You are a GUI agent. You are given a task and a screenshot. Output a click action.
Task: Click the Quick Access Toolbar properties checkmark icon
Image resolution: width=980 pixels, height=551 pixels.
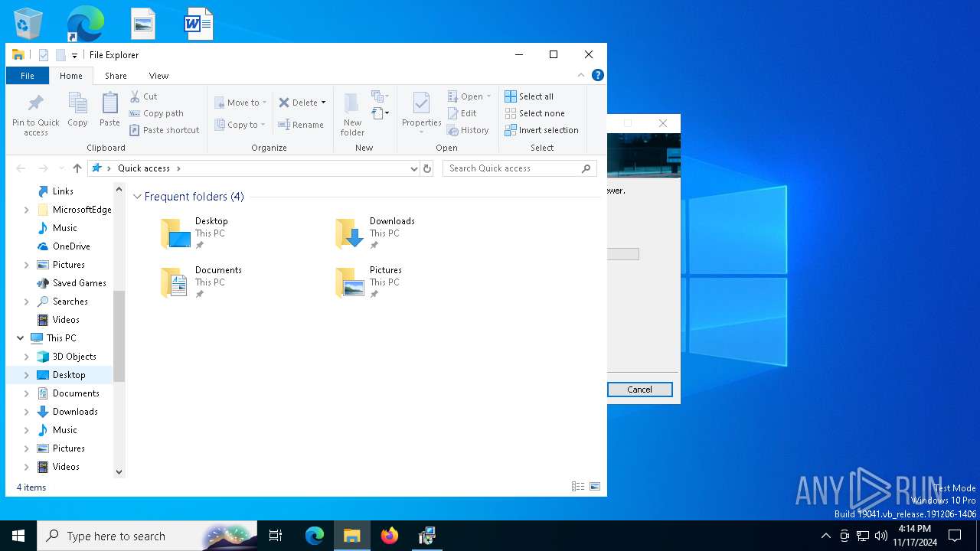click(44, 55)
